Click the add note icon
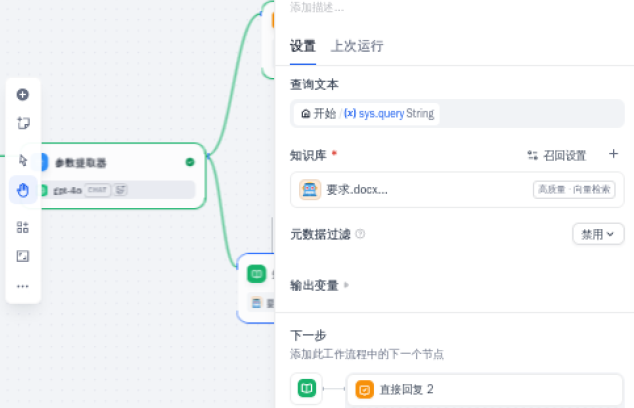This screenshot has width=634, height=408. [x=23, y=123]
